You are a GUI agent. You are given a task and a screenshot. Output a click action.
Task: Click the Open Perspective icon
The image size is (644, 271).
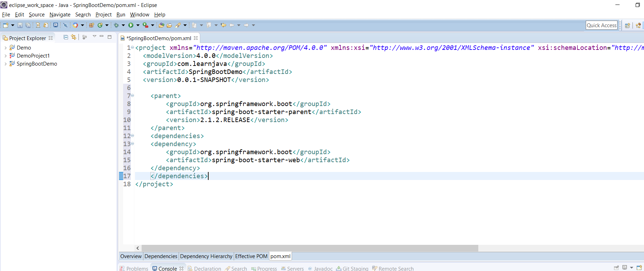[x=627, y=25]
